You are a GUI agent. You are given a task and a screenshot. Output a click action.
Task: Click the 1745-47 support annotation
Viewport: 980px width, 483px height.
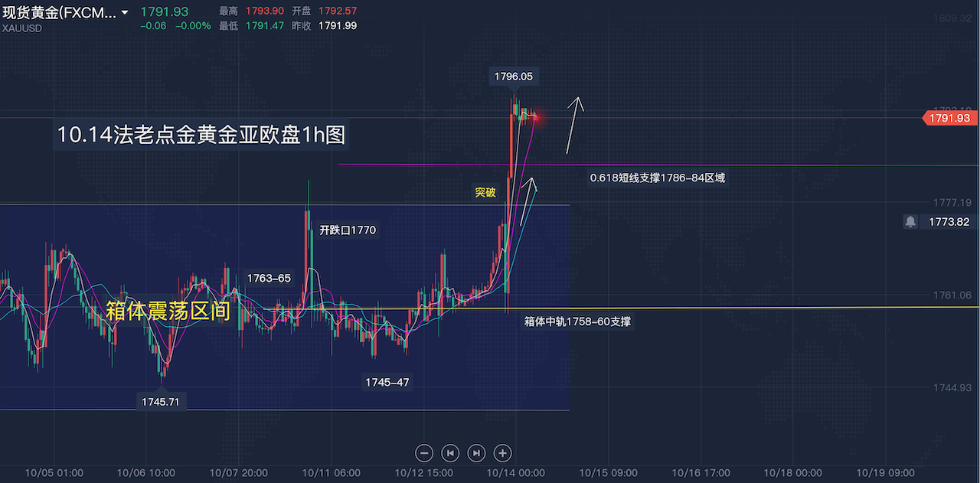pos(387,382)
